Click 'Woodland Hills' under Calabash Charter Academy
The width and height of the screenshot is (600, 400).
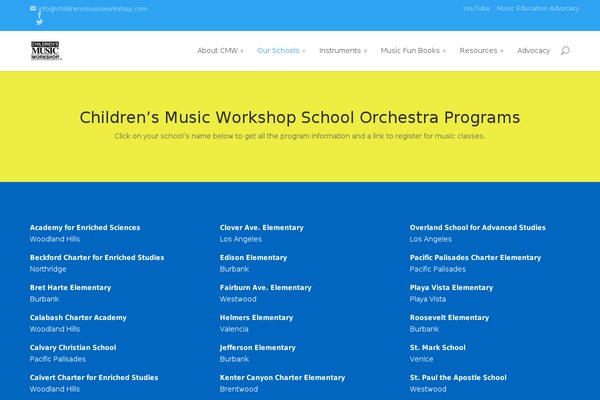[55, 329]
